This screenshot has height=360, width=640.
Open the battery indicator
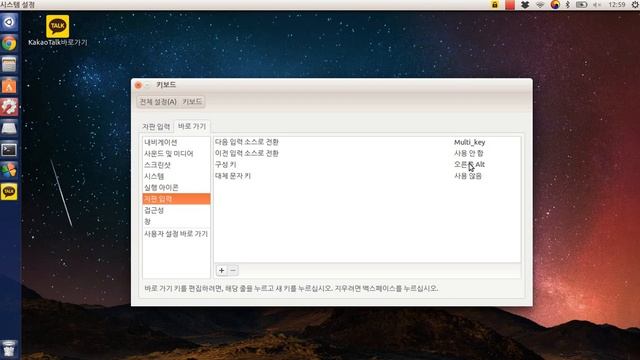[581, 4]
